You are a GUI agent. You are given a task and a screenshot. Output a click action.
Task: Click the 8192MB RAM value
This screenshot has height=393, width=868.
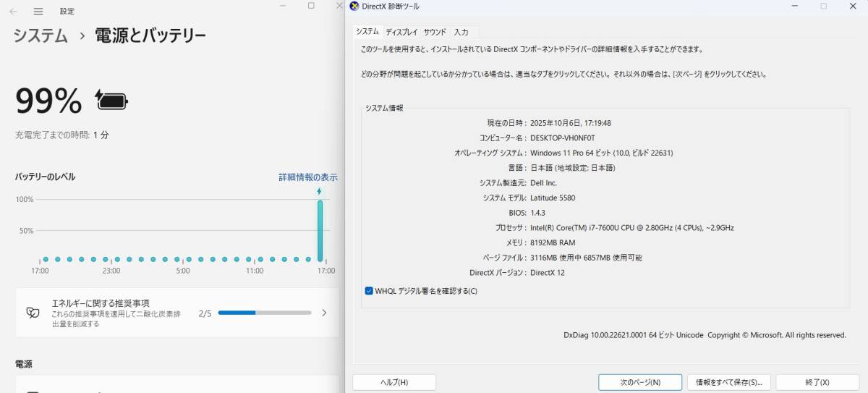click(553, 242)
